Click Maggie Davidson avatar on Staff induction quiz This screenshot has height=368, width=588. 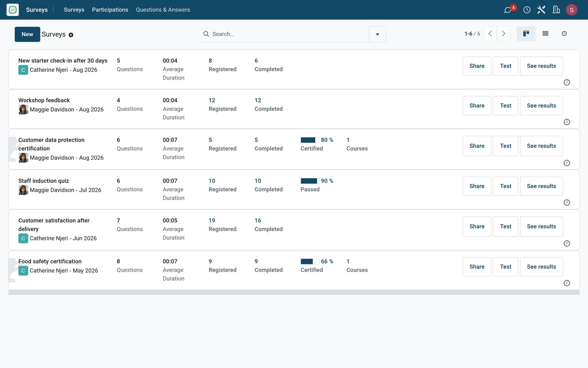[23, 190]
